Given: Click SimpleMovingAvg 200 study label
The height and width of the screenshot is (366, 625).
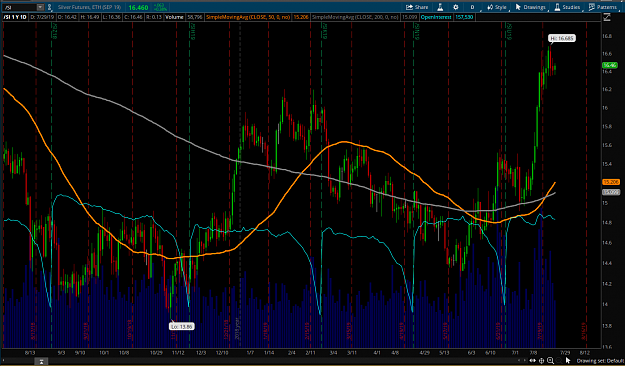Looking at the screenshot, I should click(355, 17).
